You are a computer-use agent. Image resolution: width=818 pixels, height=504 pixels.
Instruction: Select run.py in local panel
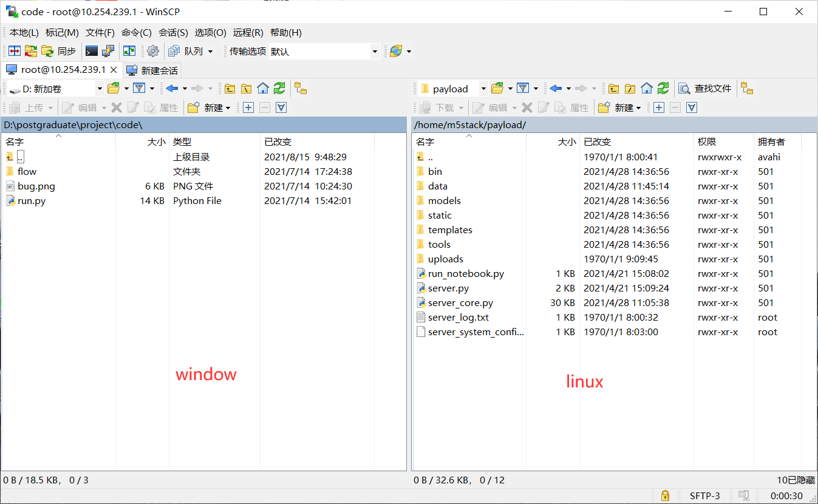pyautogui.click(x=31, y=201)
